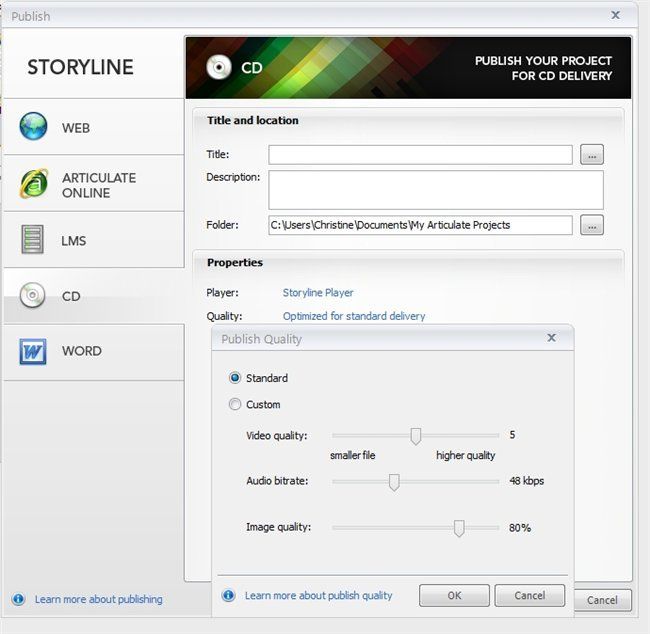This screenshot has width=650, height=634.
Task: Open Learn more about publishing link
Action: point(99,599)
